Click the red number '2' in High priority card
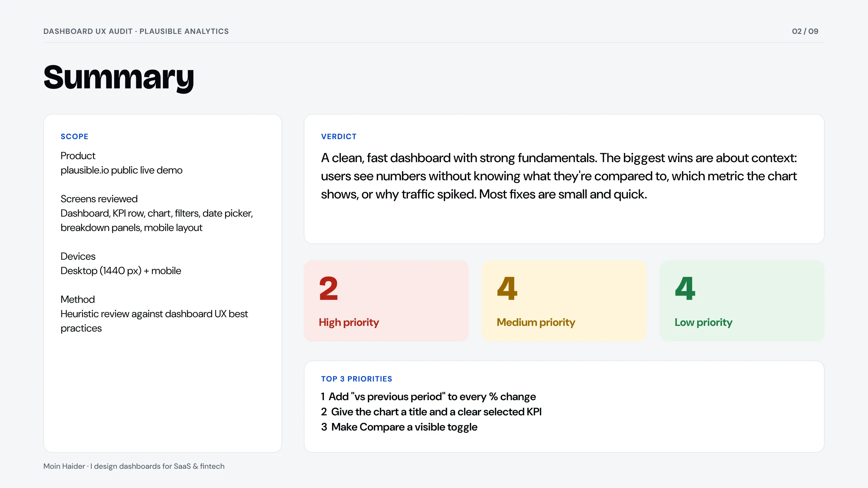 pos(328,289)
